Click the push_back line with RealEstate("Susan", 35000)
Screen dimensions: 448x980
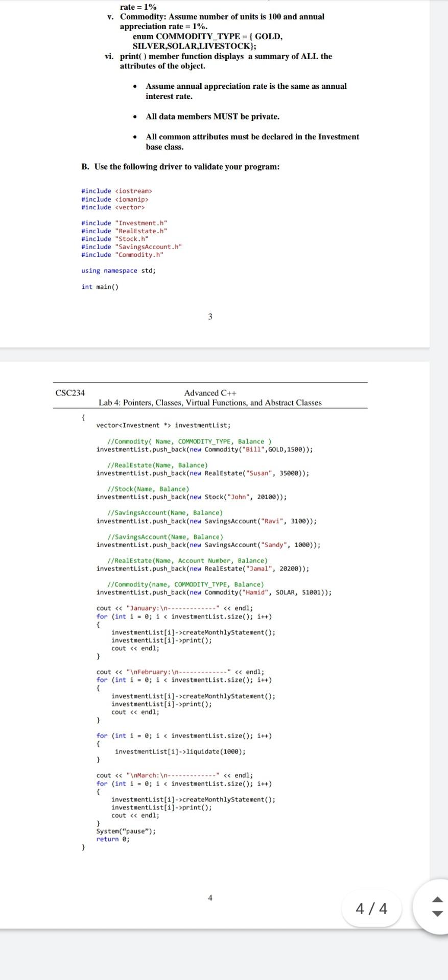(203, 473)
